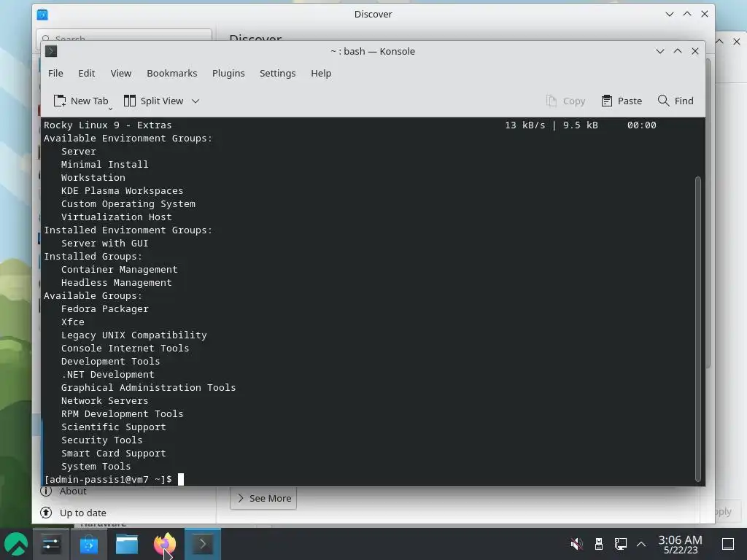Screen dimensions: 747x560
Task: Open the Help menu
Action: pos(321,74)
